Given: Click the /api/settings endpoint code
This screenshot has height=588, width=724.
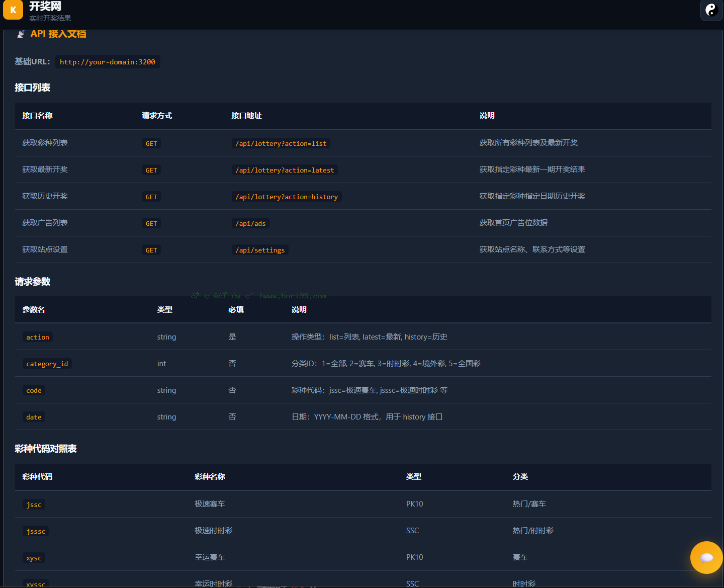Looking at the screenshot, I should tap(260, 250).
